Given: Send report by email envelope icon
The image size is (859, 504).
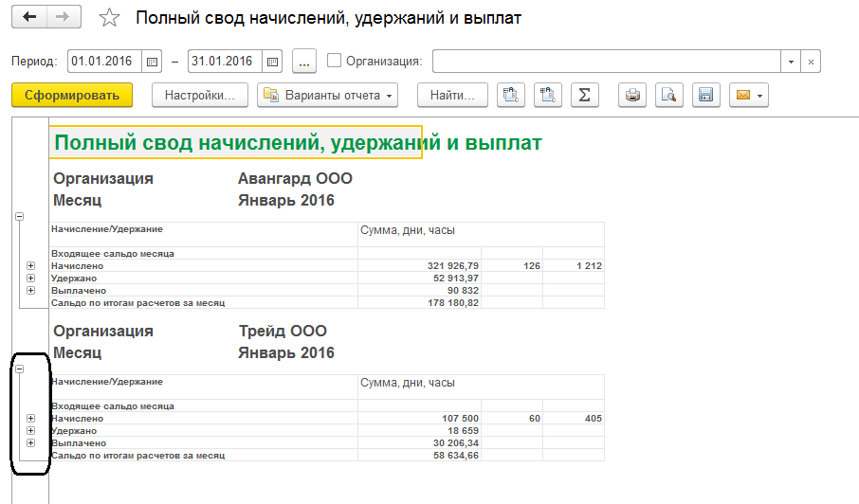Looking at the screenshot, I should click(748, 95).
